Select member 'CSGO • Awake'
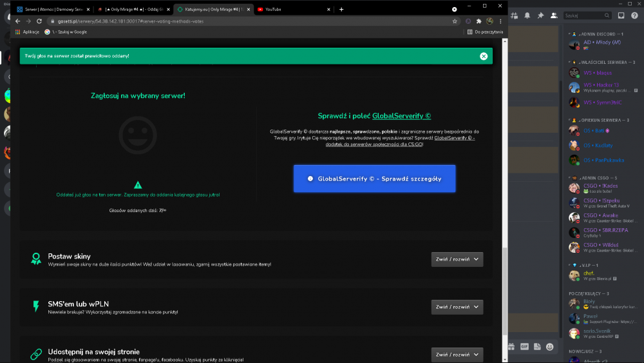The width and height of the screenshot is (644, 363). point(603,217)
